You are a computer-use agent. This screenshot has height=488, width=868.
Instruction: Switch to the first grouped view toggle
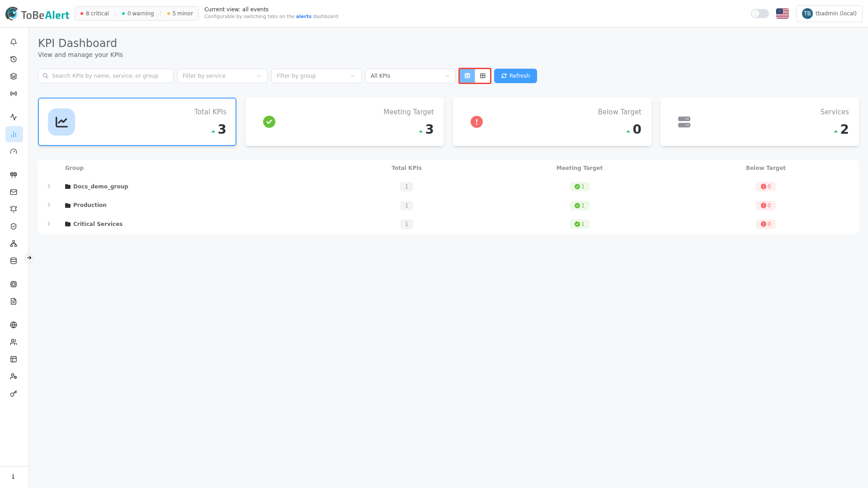pyautogui.click(x=467, y=76)
